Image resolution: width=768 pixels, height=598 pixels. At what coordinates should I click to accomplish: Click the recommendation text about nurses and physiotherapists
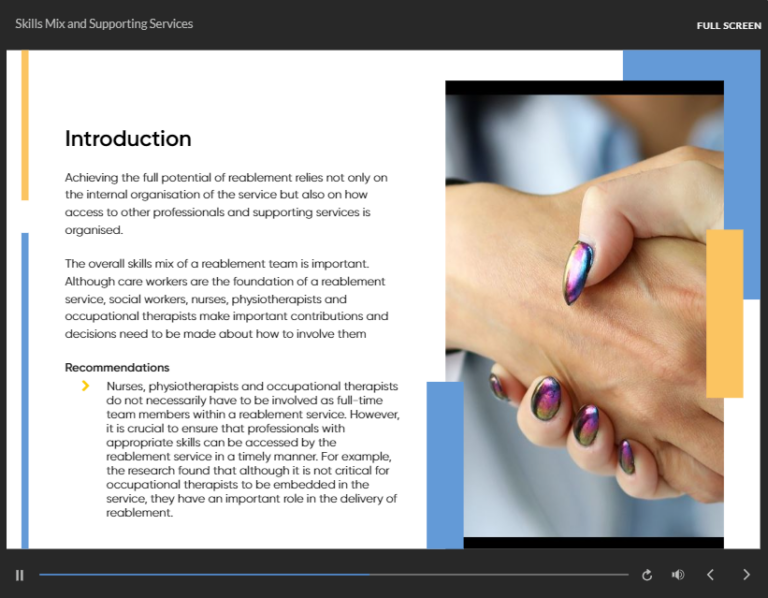pos(252,449)
